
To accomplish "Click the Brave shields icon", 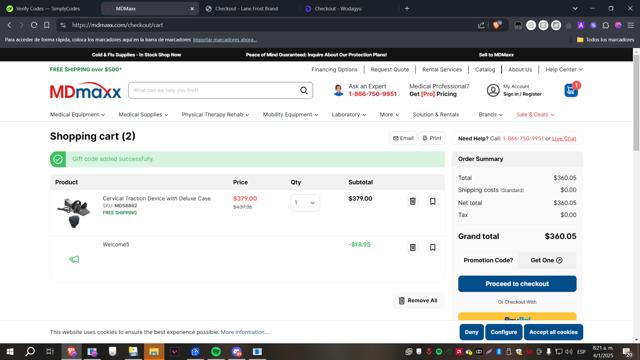I will click(x=496, y=25).
